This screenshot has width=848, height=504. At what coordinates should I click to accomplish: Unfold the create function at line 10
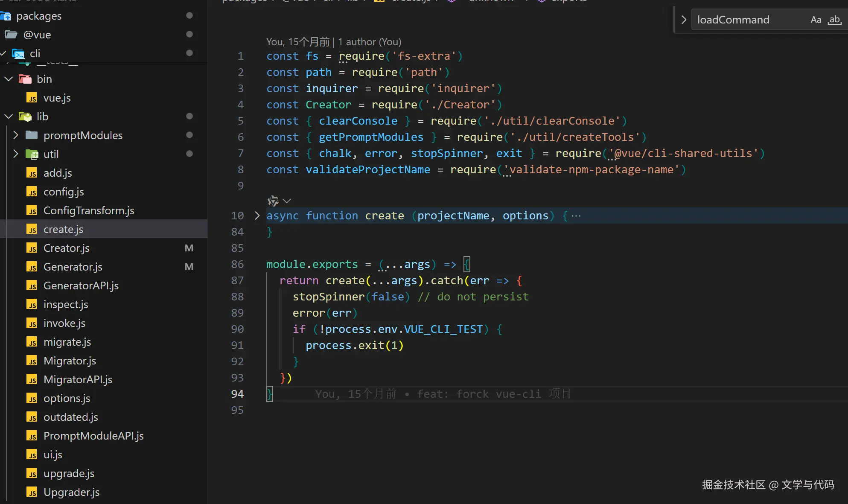point(257,216)
